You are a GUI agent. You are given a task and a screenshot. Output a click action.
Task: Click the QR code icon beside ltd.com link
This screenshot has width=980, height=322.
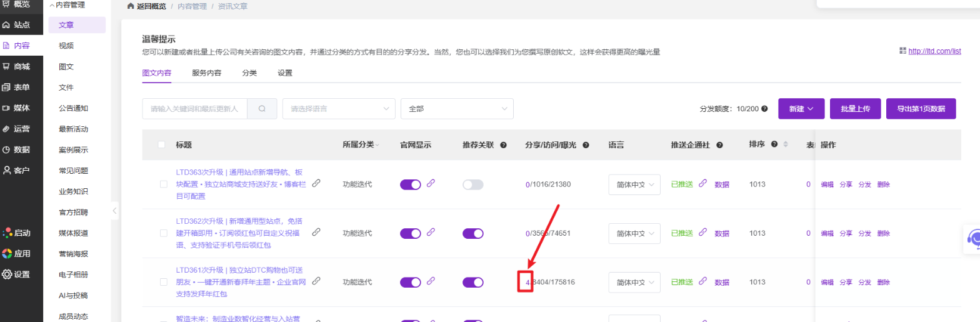[902, 51]
